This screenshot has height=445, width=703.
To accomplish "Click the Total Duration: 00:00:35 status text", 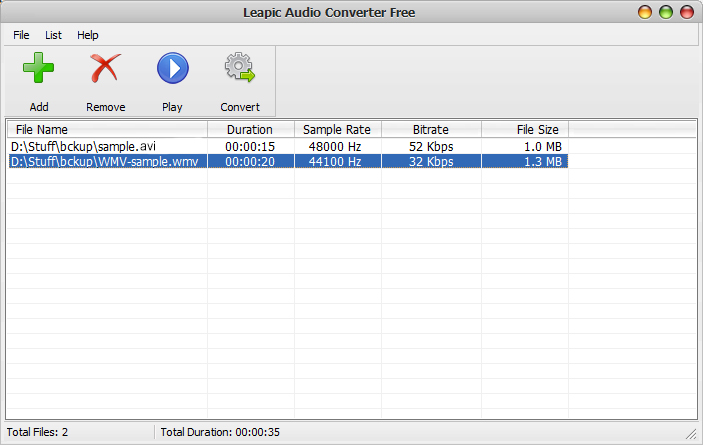I will 220,432.
